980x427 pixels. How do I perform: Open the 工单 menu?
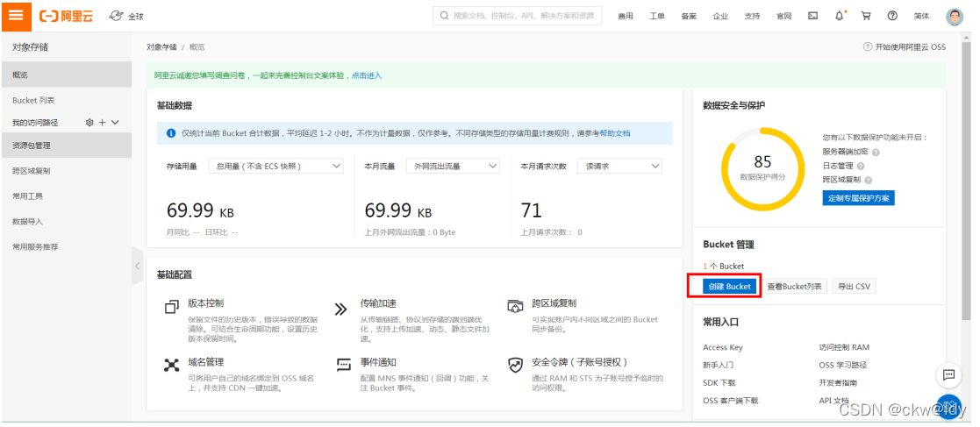(x=657, y=17)
